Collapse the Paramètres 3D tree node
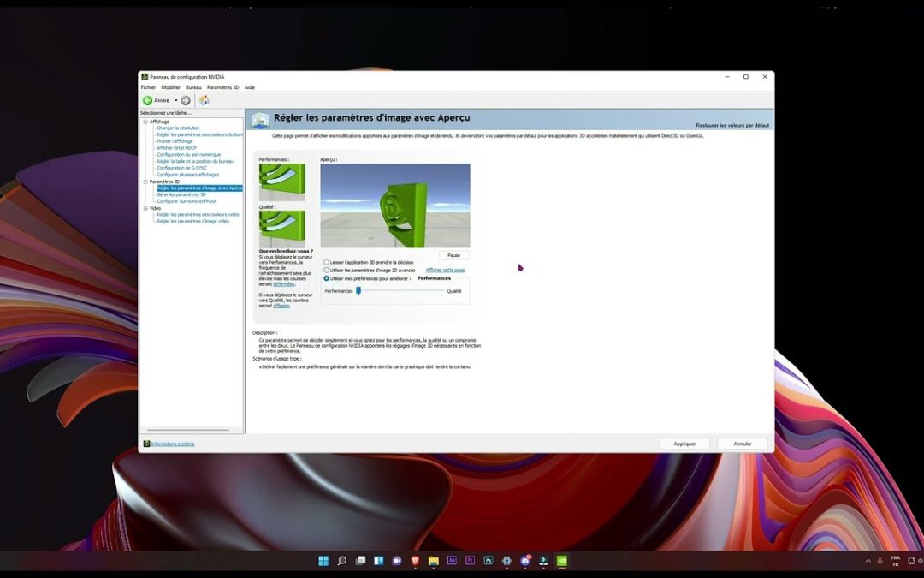The height and width of the screenshot is (578, 924). point(145,182)
